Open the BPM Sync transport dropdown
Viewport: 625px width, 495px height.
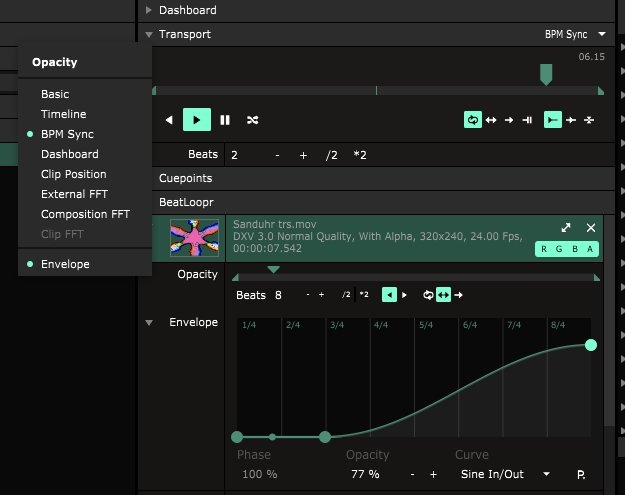click(574, 34)
